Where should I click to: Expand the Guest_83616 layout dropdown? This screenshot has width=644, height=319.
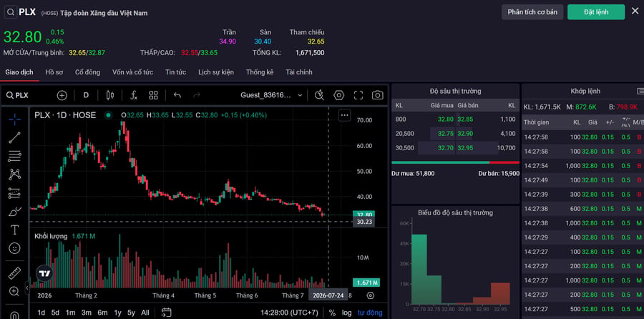coord(271,95)
